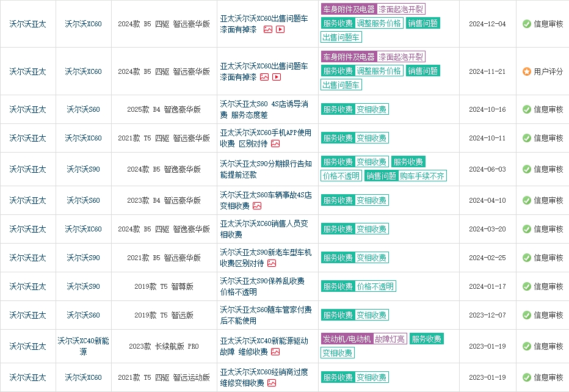View image icon beside XC60经销商过度维修变相收费 title

pyautogui.click(x=272, y=383)
